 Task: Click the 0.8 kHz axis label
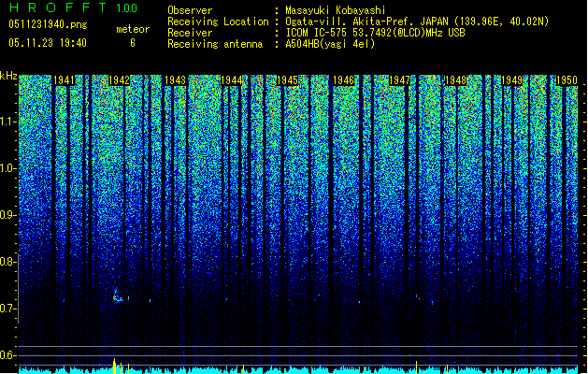7,262
